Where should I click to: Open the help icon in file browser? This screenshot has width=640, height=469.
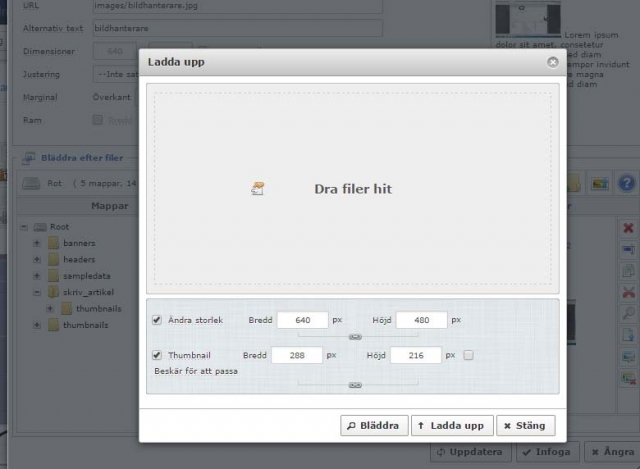[627, 183]
